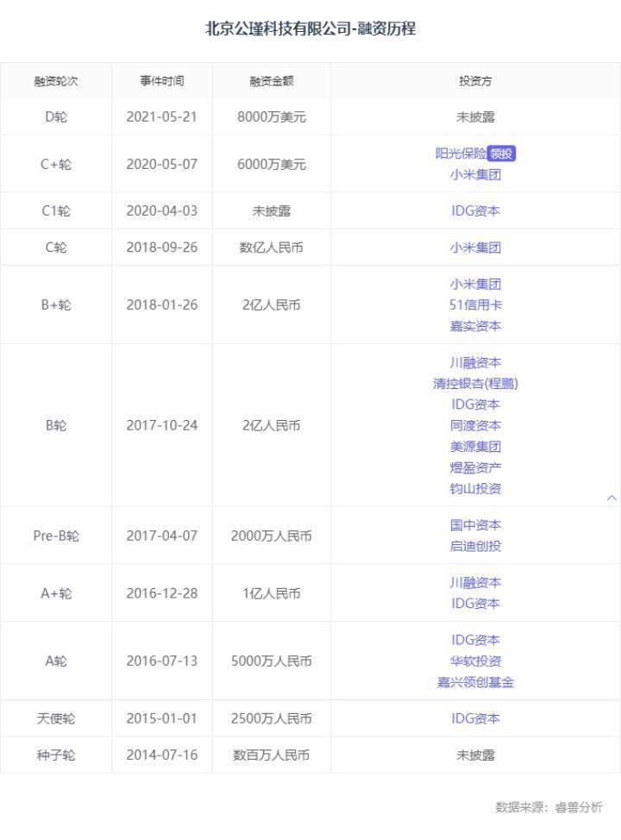
Task: Open 美源集团 investor link
Action: pyautogui.click(x=475, y=446)
